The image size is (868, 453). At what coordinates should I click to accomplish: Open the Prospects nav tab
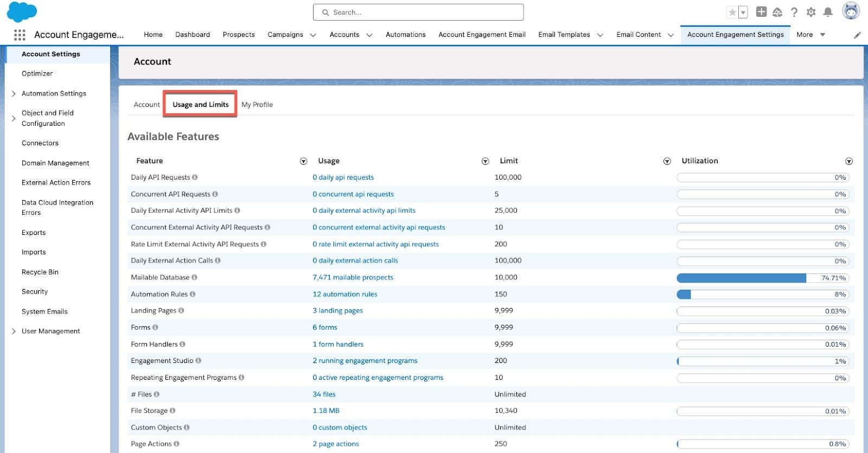[x=239, y=35]
